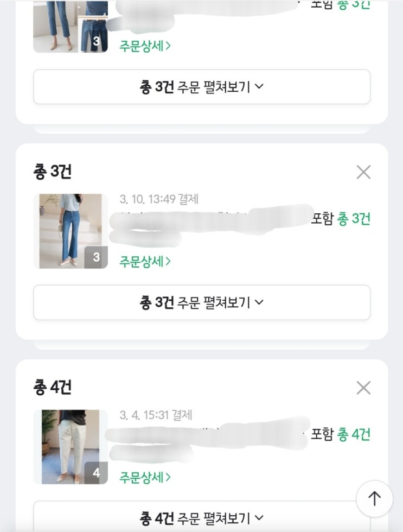
Task: Click the count badge on the topmost jeans thumbnail
Action: 96,41
